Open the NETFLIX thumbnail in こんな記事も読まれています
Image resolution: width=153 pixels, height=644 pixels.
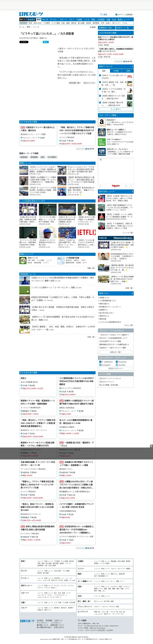[87, 232]
